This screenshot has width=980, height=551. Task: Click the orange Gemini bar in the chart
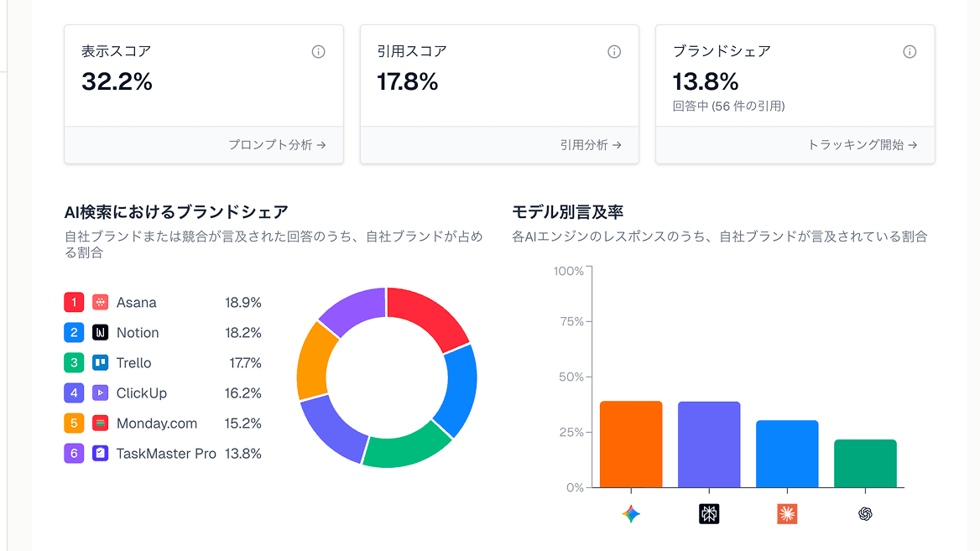point(630,443)
